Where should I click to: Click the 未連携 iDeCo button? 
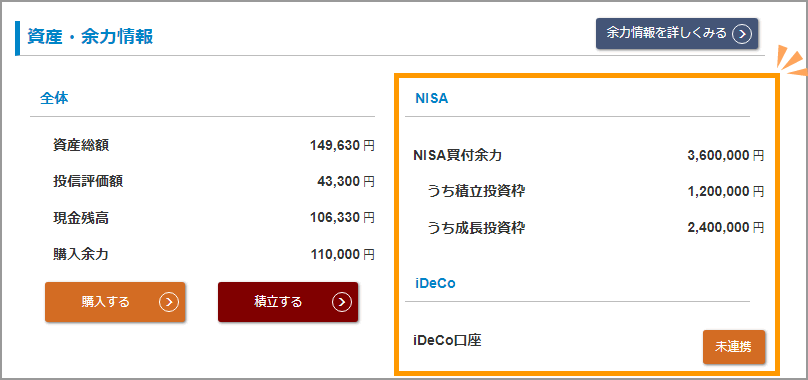point(734,347)
